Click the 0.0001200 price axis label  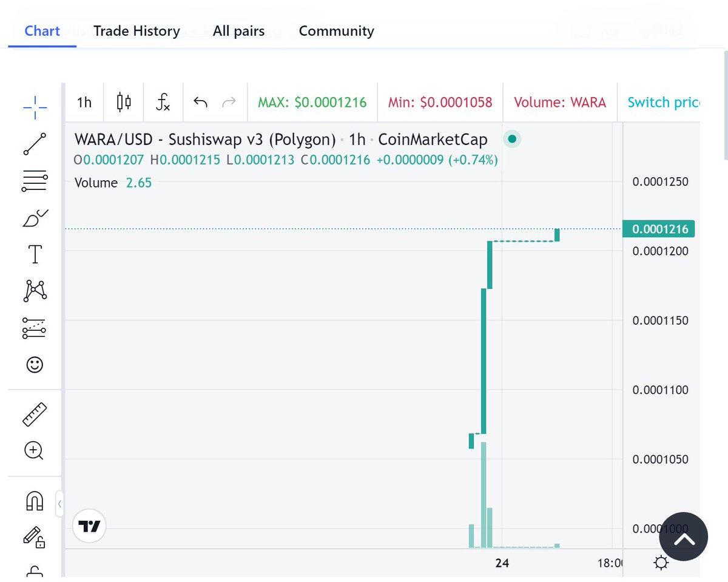660,251
